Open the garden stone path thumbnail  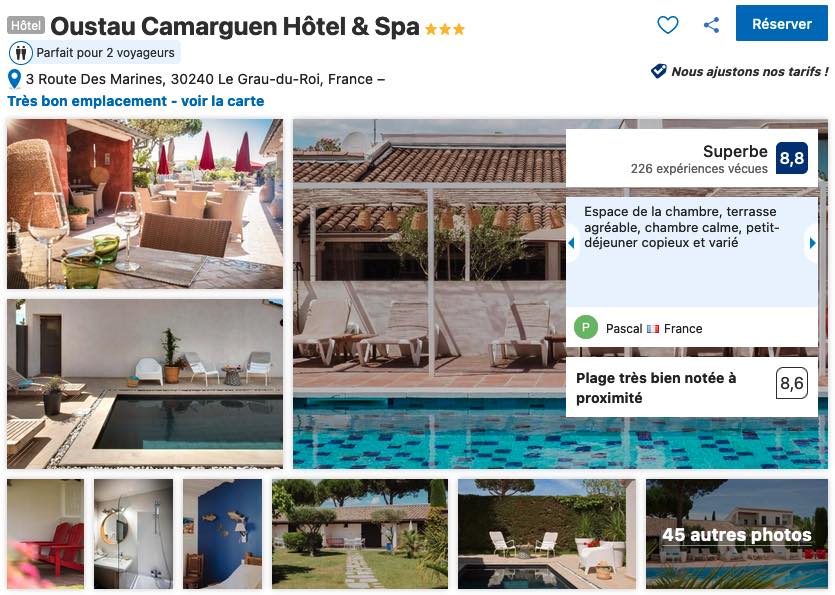[x=360, y=534]
